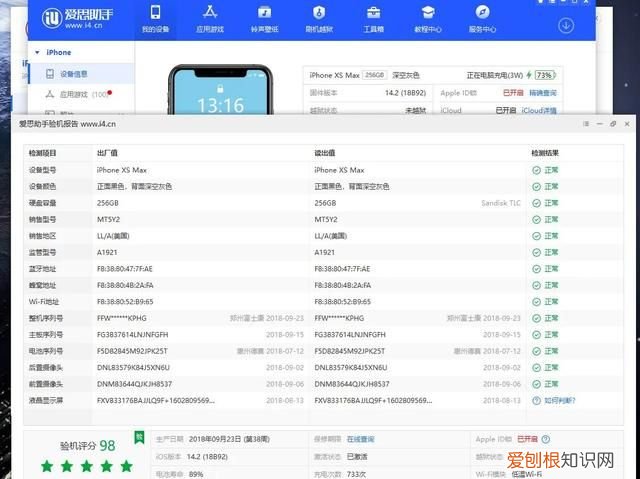The image size is (640, 479).
Task: Click the check icon in 主板序列号 row
Action: (536, 335)
